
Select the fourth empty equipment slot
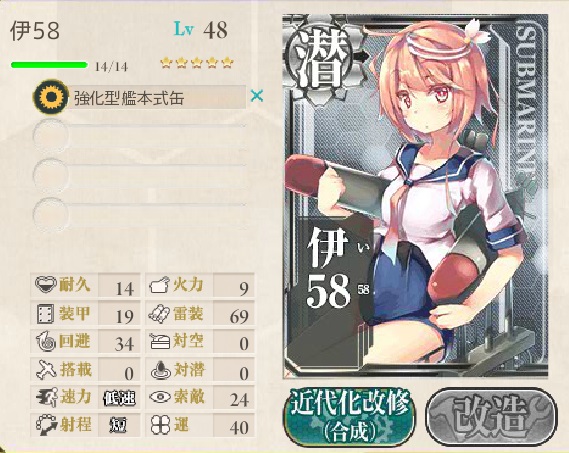(x=140, y=215)
